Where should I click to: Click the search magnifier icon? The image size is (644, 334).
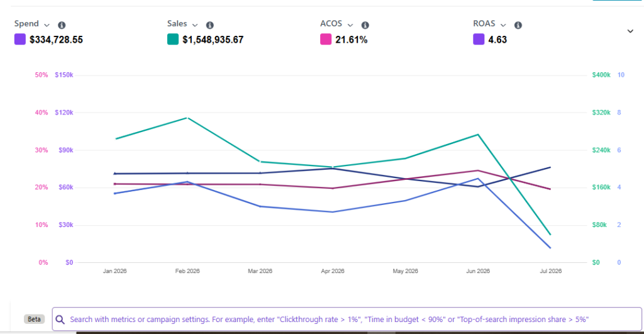pos(60,320)
